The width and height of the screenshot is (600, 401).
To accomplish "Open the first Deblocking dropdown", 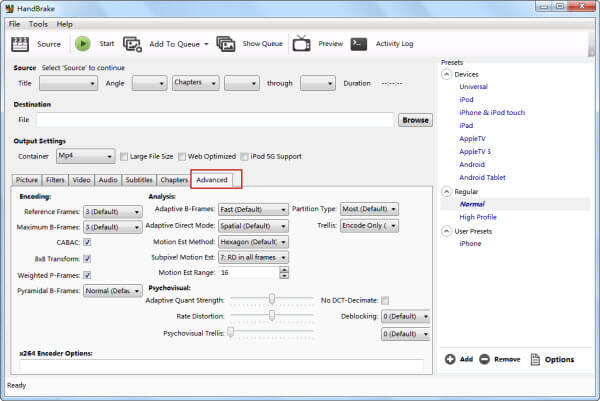I will (x=406, y=316).
